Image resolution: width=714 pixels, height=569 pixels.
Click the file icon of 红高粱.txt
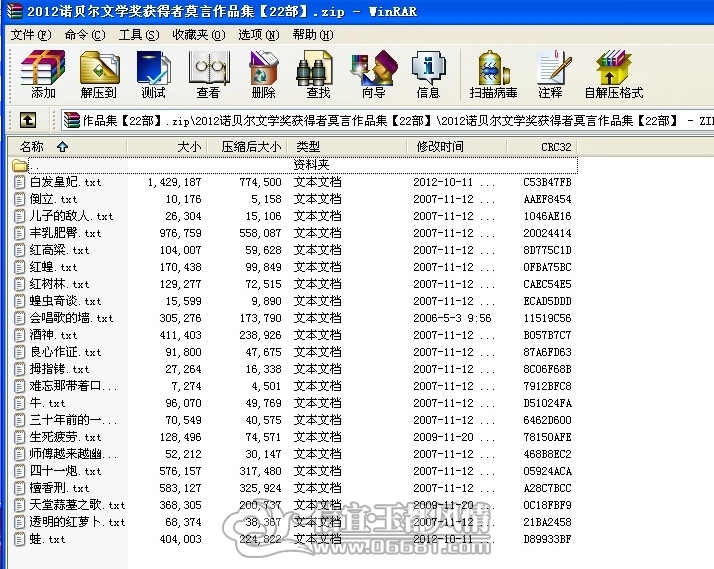19,250
